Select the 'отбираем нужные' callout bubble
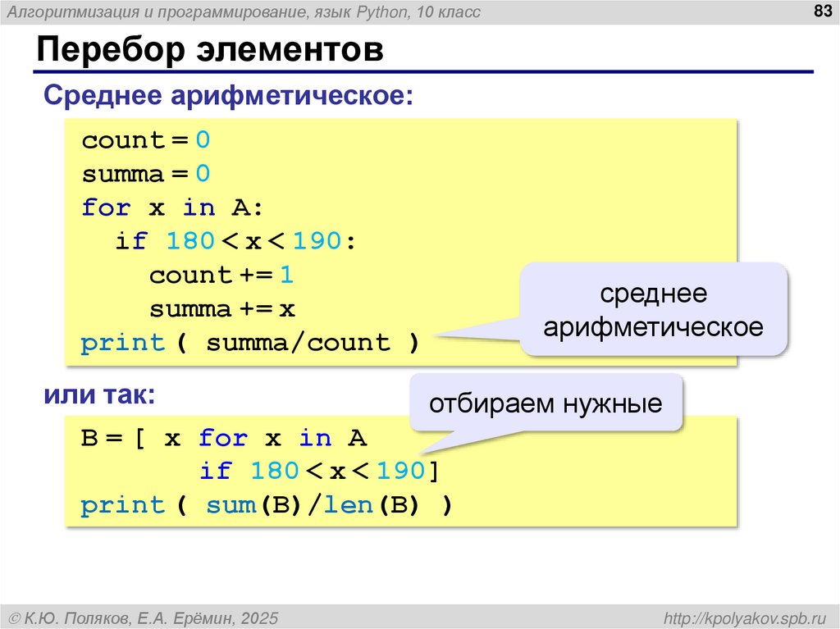This screenshot has width=840, height=629. click(545, 402)
